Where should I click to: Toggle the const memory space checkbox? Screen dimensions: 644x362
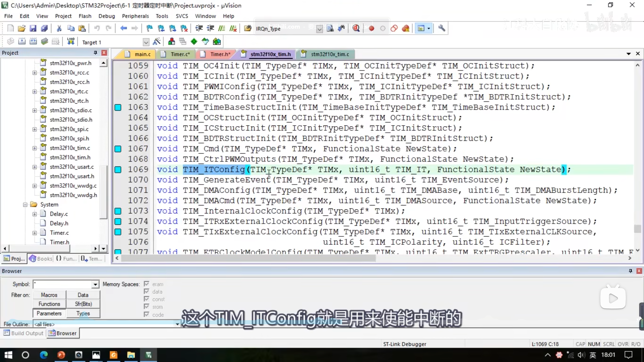click(147, 299)
